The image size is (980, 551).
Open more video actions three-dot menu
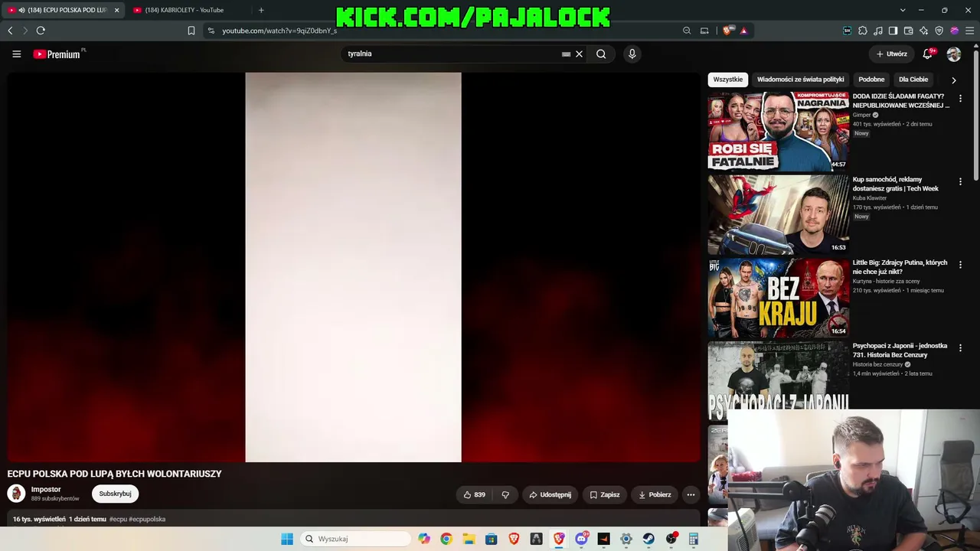[691, 494]
